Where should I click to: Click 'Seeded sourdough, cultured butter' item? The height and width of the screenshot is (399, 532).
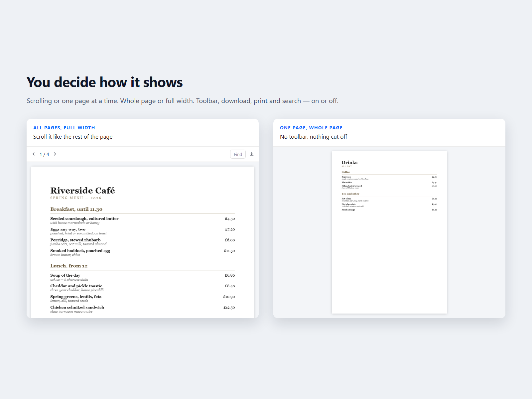coord(84,218)
